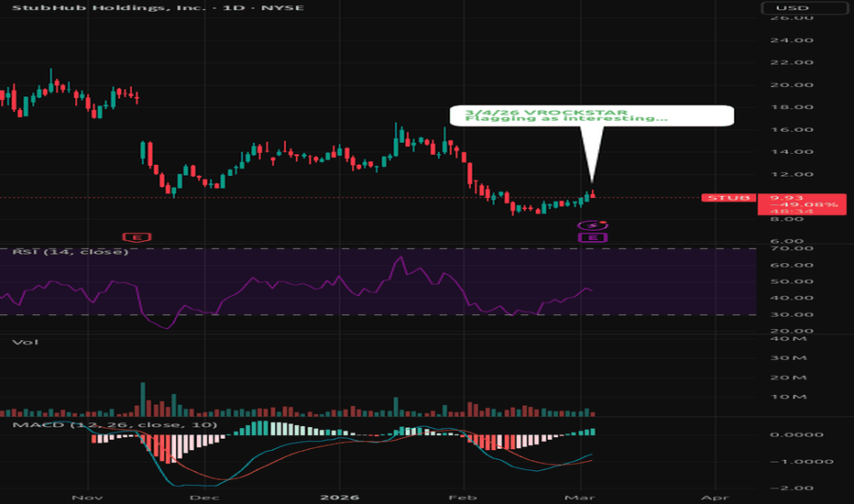Click the 14.00 price scale label
This screenshot has width=854, height=504.
[x=792, y=152]
